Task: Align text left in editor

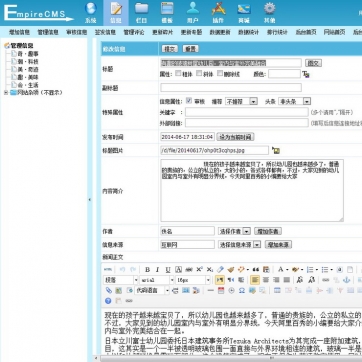Action: [x=255, y=280]
